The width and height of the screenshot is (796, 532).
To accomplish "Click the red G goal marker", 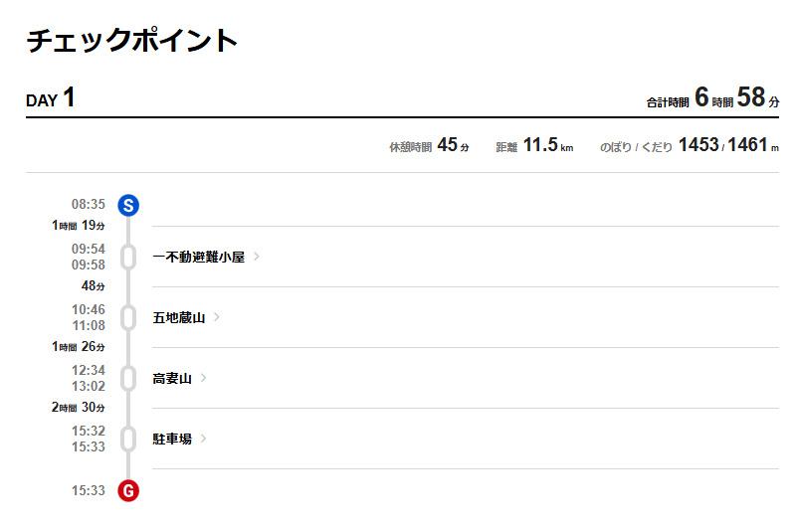I will [x=127, y=490].
